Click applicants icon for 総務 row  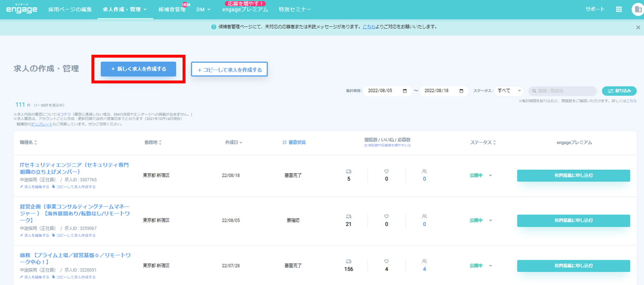(424, 261)
